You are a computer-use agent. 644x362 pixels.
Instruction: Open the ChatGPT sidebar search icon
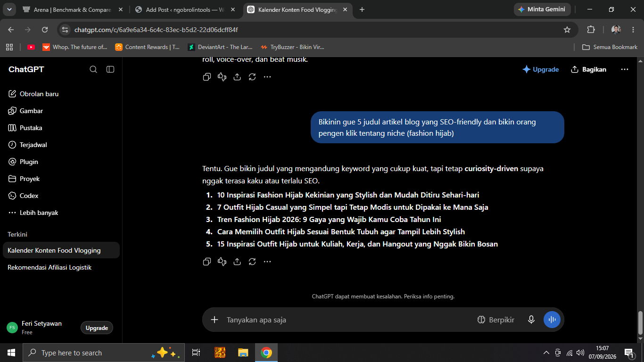click(x=93, y=69)
